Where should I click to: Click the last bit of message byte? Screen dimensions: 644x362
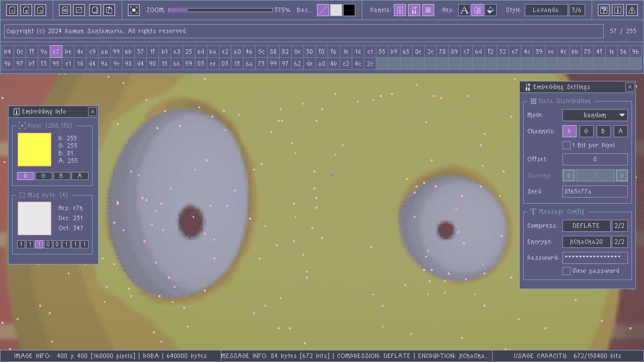coord(85,244)
